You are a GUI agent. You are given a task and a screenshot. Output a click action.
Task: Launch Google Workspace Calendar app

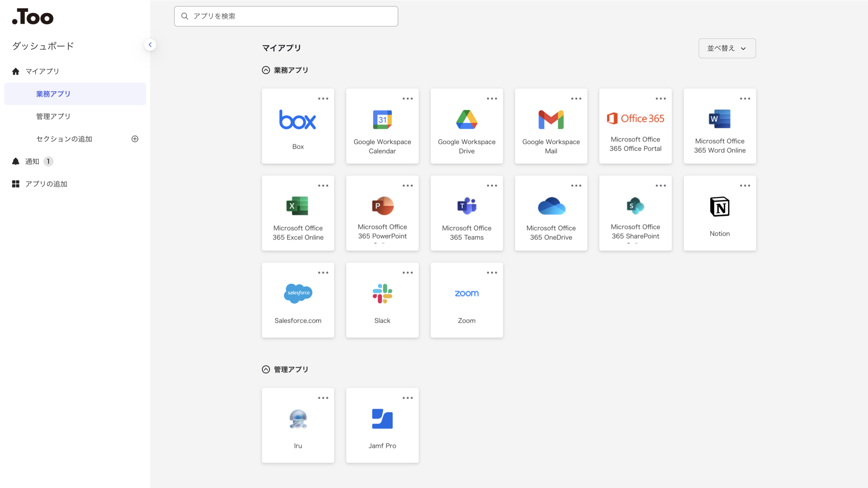click(x=382, y=126)
